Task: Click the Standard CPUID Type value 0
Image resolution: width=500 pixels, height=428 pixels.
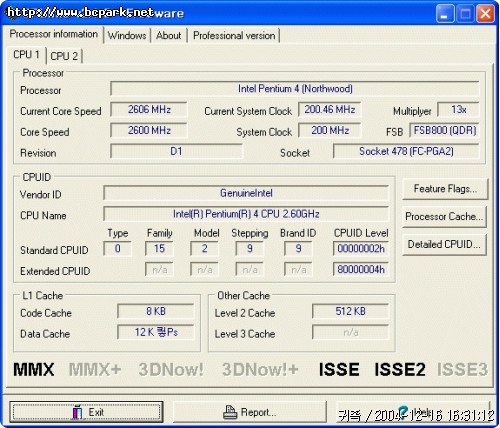Action: 117,248
